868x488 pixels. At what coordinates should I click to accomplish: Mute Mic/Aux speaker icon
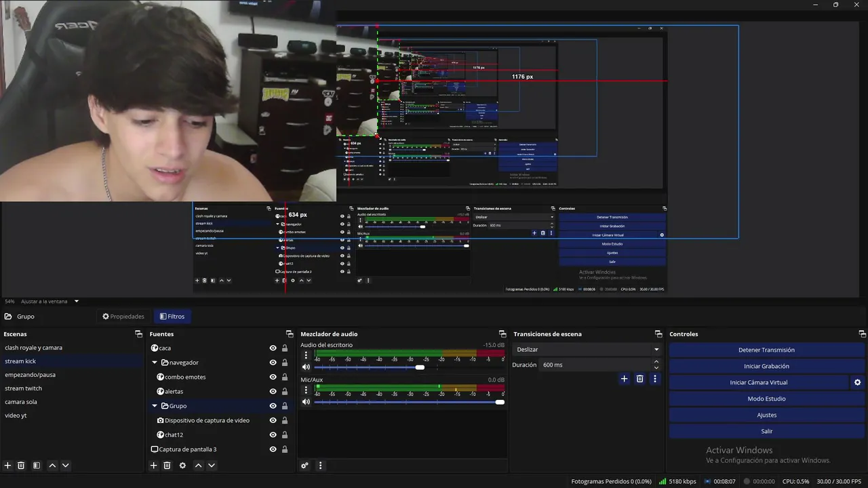306,402
